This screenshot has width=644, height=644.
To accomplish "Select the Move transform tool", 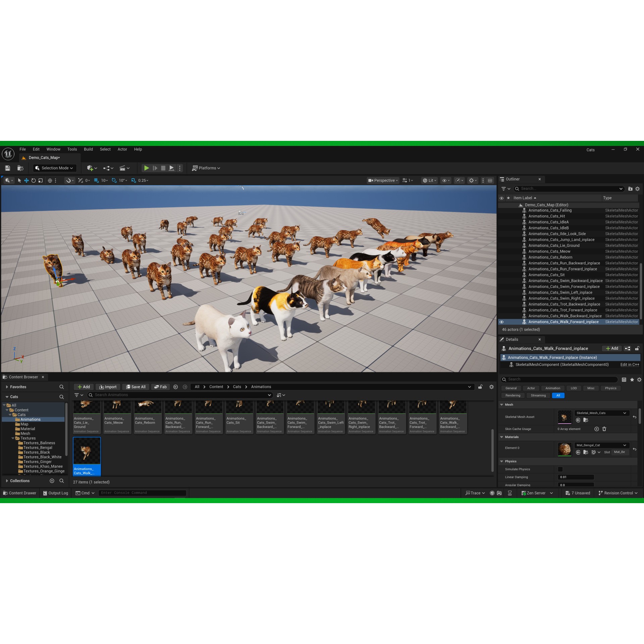I will (26, 180).
